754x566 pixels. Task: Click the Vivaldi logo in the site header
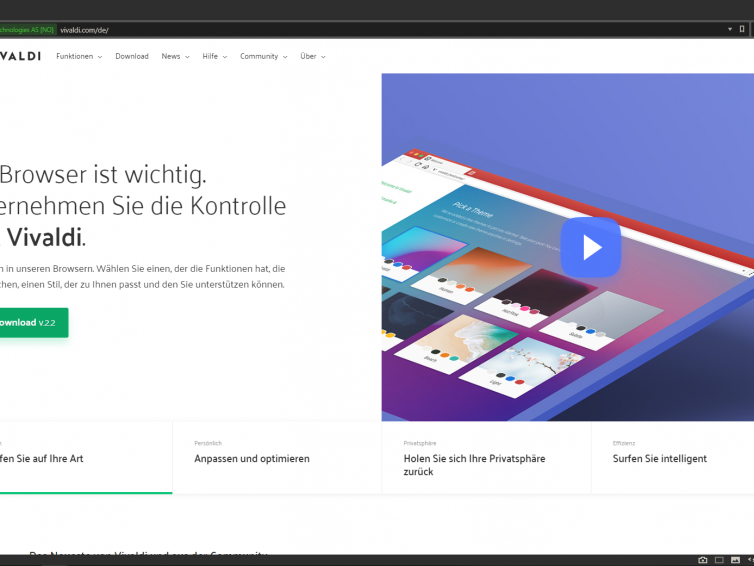point(20,56)
